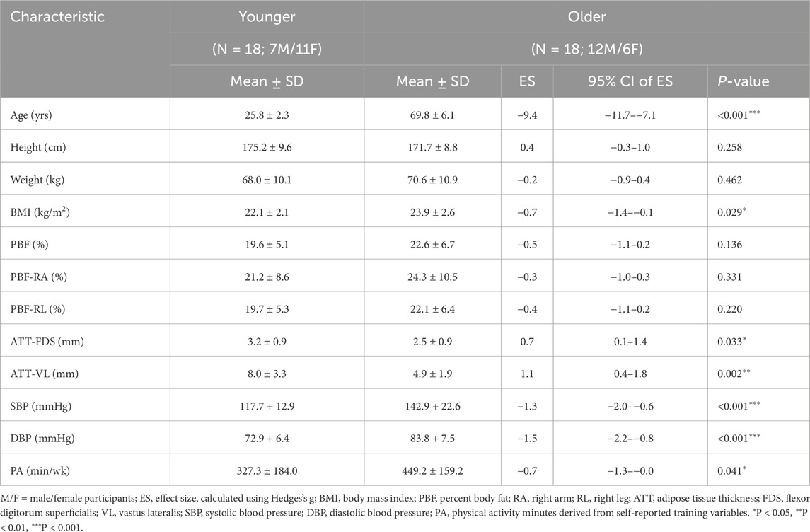Click the PA (min/wk) row label
The width and height of the screenshot is (810, 532).
point(40,470)
